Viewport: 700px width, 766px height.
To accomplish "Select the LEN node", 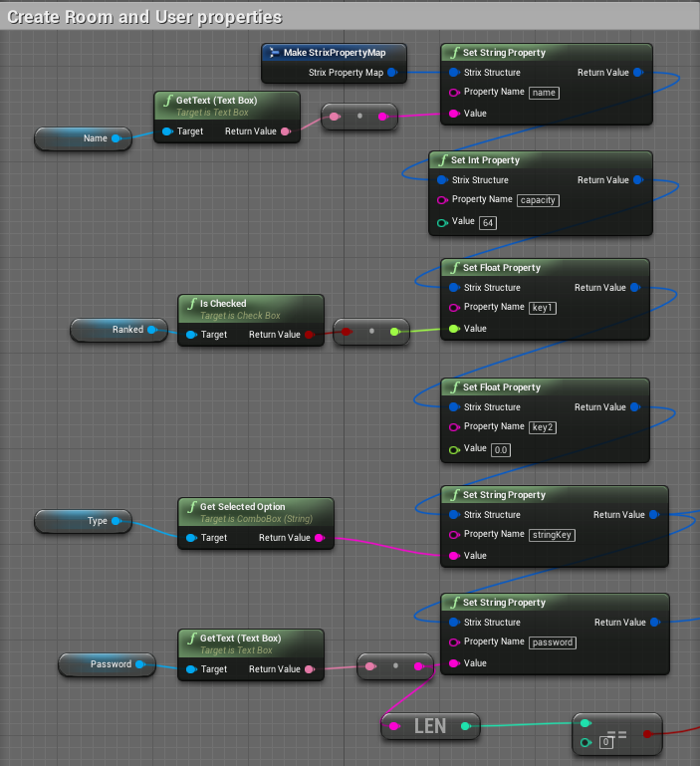I will coord(430,726).
